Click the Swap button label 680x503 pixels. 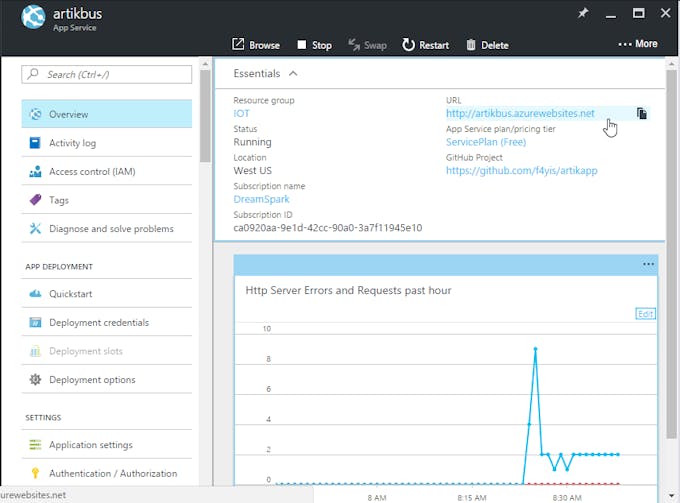coord(375,45)
